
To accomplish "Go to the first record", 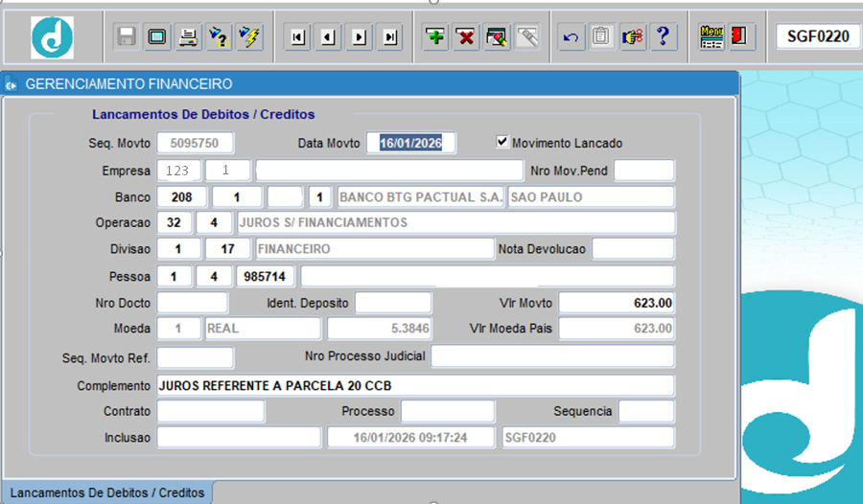I will (x=298, y=37).
